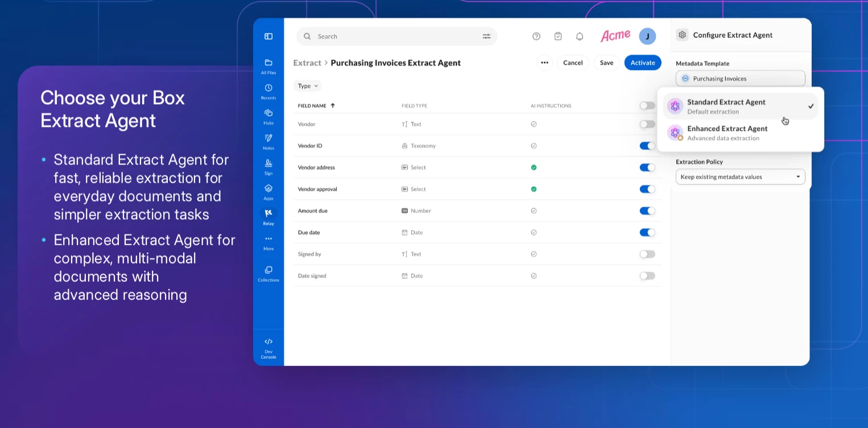Open Dev Console in sidebar
Screen dimensions: 868x428
coord(268,348)
